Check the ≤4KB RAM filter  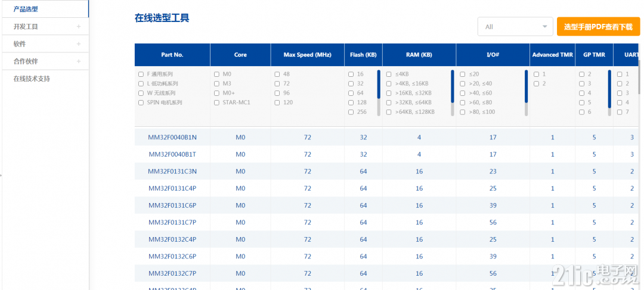[x=389, y=74]
